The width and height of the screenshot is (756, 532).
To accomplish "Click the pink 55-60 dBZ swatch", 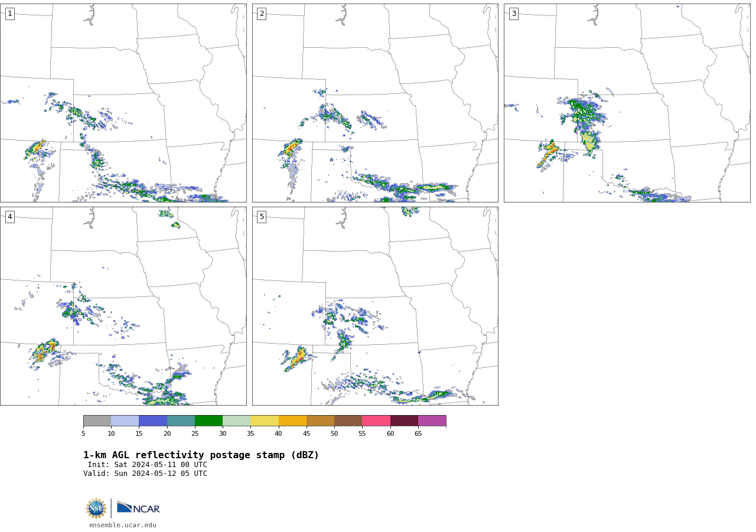I will [x=376, y=420].
